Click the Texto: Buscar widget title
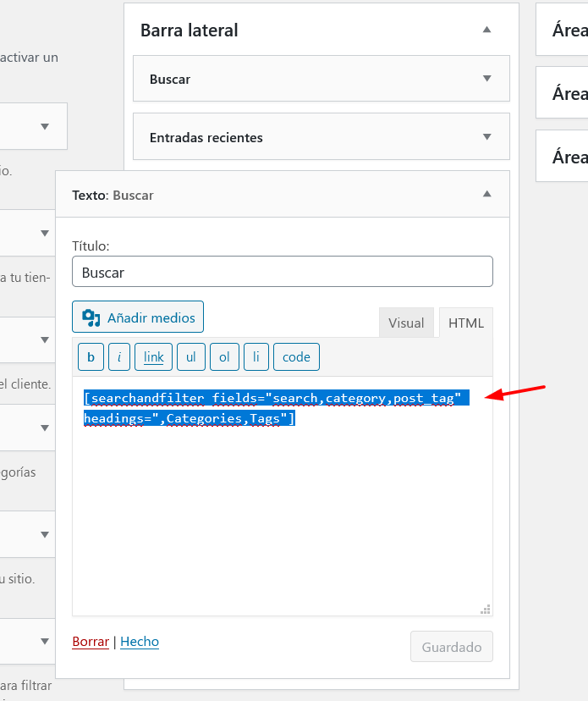Image resolution: width=588 pixels, height=701 pixels. [x=113, y=196]
